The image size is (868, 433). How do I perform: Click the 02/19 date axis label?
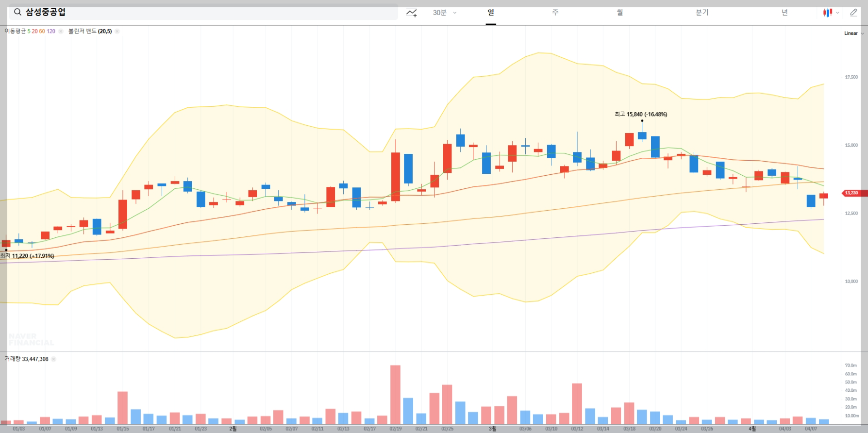395,429
